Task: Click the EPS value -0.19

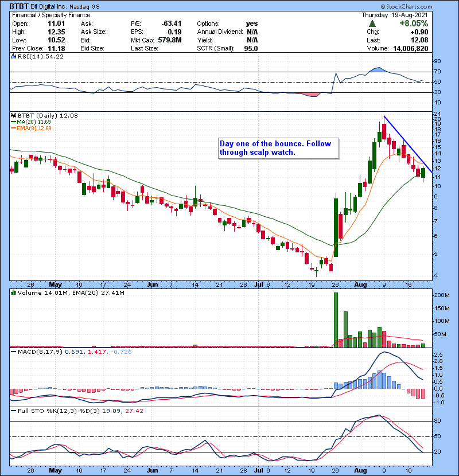Action: (x=173, y=32)
